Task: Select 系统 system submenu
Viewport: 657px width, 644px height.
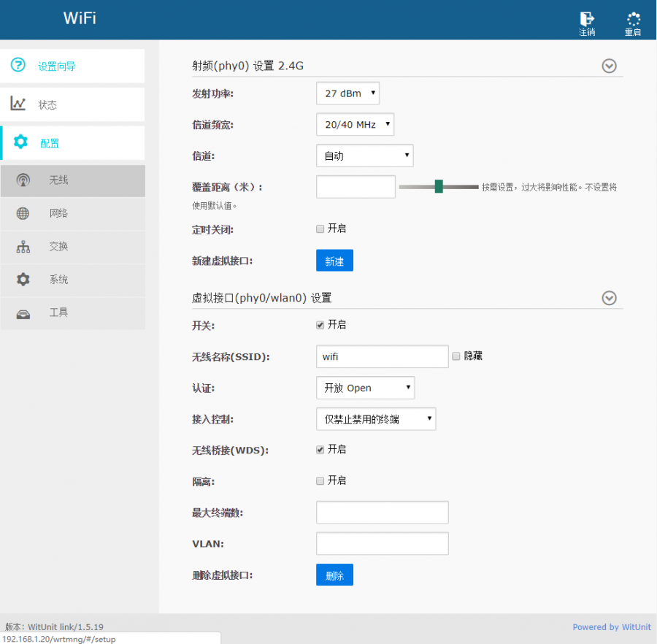Action: click(x=73, y=280)
